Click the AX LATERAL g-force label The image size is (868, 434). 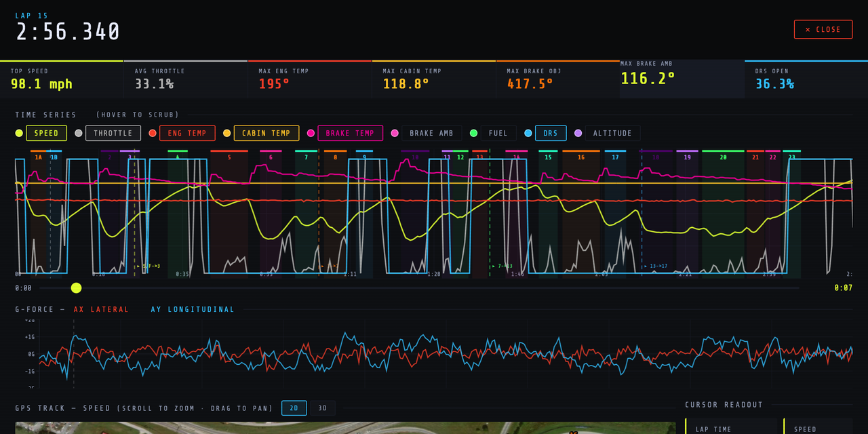pos(101,309)
